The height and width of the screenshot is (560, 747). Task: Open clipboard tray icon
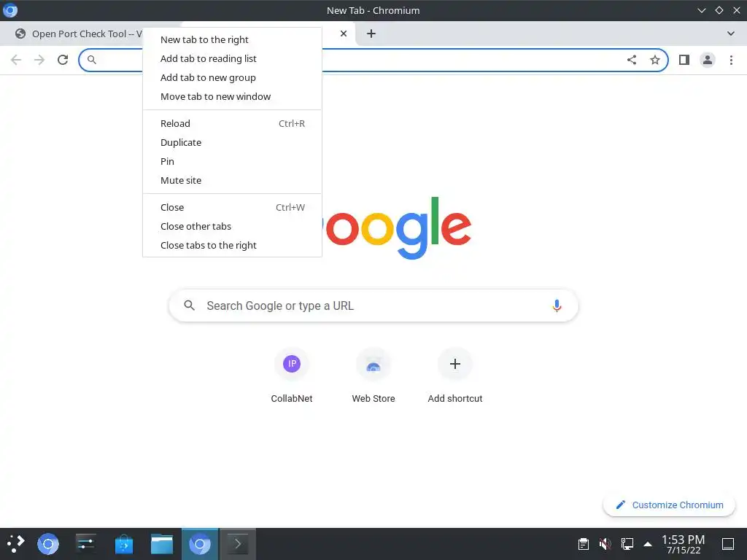583,544
